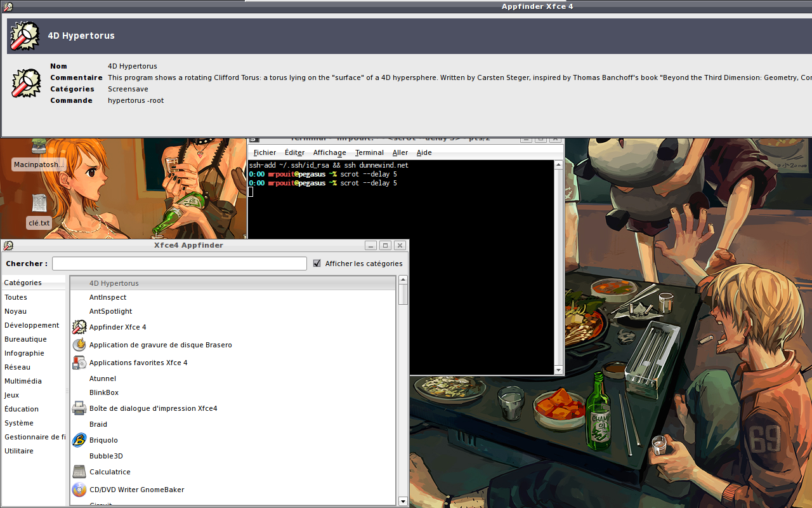
Task: Open the clé.txt desktop file icon
Action: coord(39,203)
